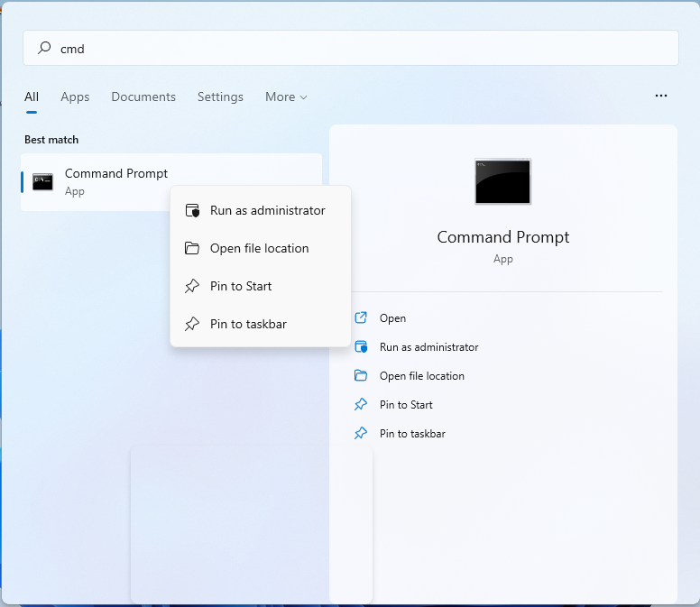Click pin icon beside context menu Pin to Start
Screen dimensions: 700x607
pyautogui.click(x=192, y=286)
